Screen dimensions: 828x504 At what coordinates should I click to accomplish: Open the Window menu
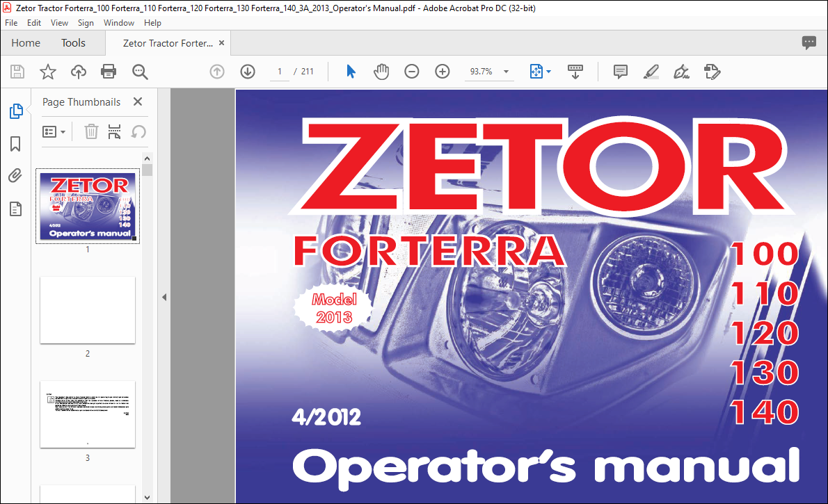coord(119,23)
